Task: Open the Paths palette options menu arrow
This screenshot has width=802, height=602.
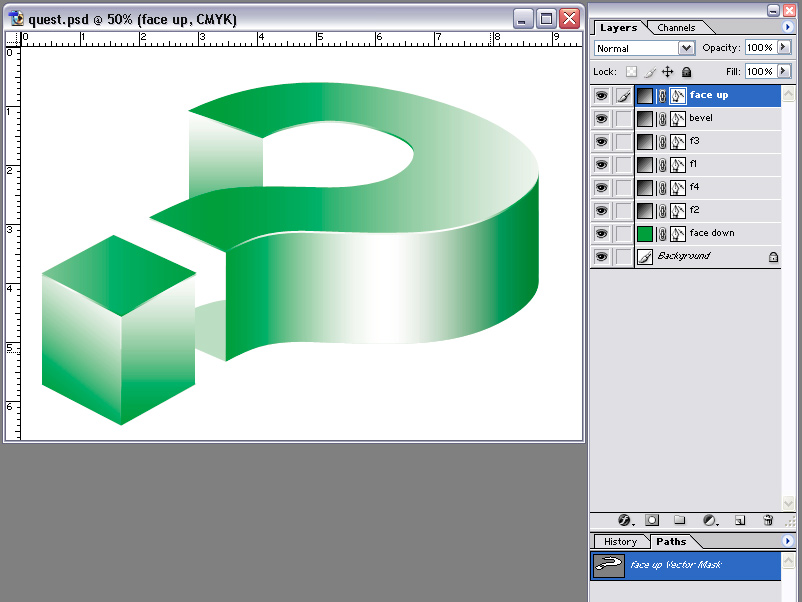Action: click(788, 540)
